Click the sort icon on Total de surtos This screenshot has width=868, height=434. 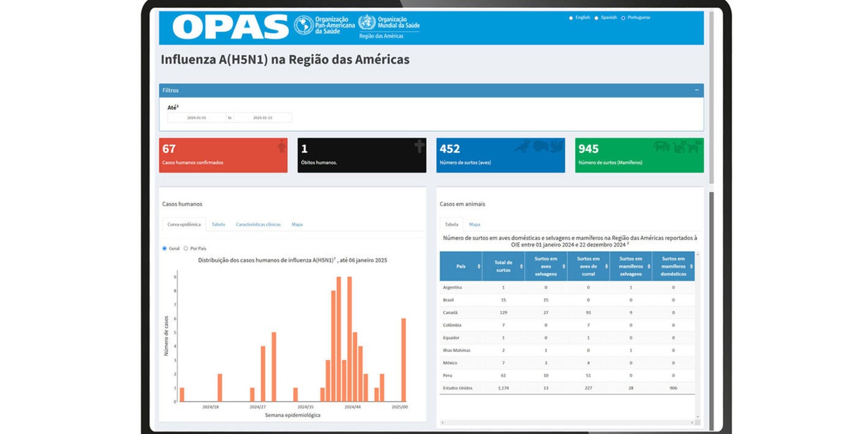tap(521, 266)
